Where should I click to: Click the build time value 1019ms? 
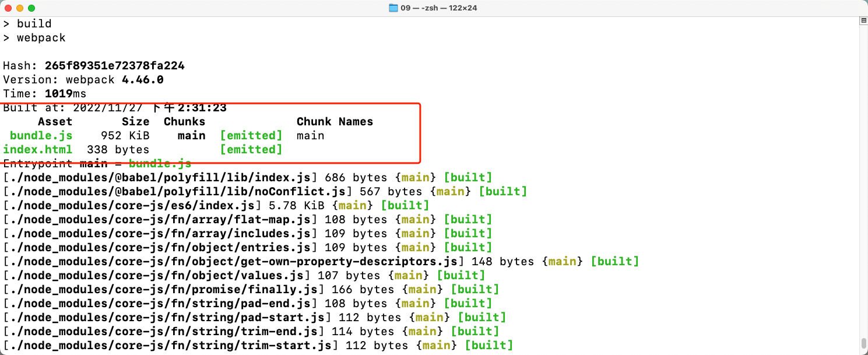coord(66,94)
